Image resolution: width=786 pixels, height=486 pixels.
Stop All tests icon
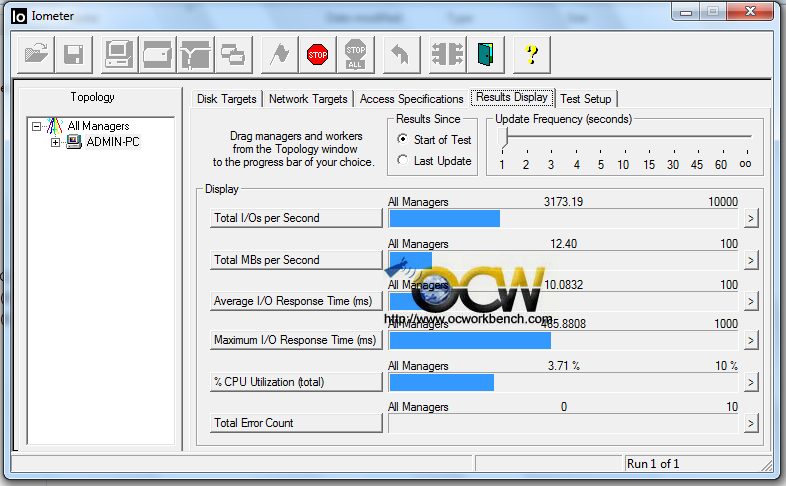pos(355,54)
